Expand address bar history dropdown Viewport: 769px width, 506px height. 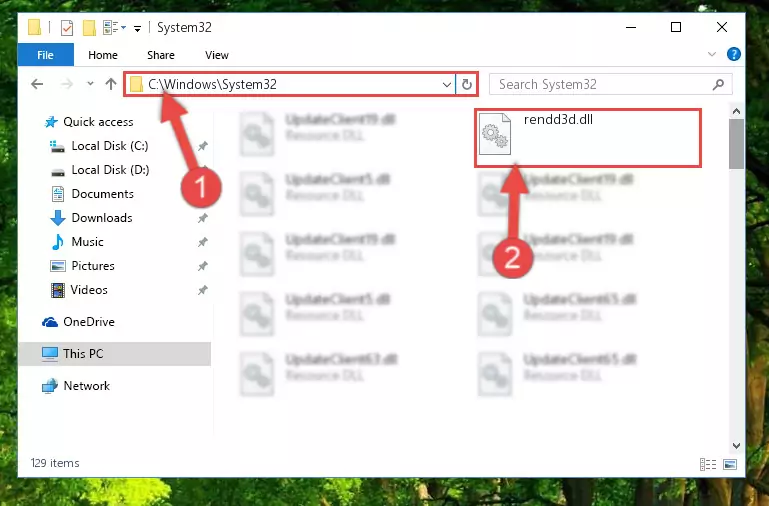click(446, 84)
